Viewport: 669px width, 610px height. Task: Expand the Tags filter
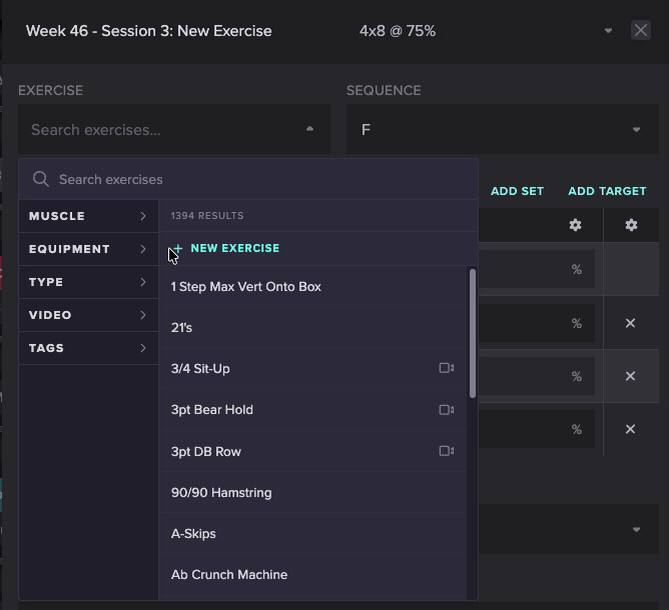pos(88,348)
